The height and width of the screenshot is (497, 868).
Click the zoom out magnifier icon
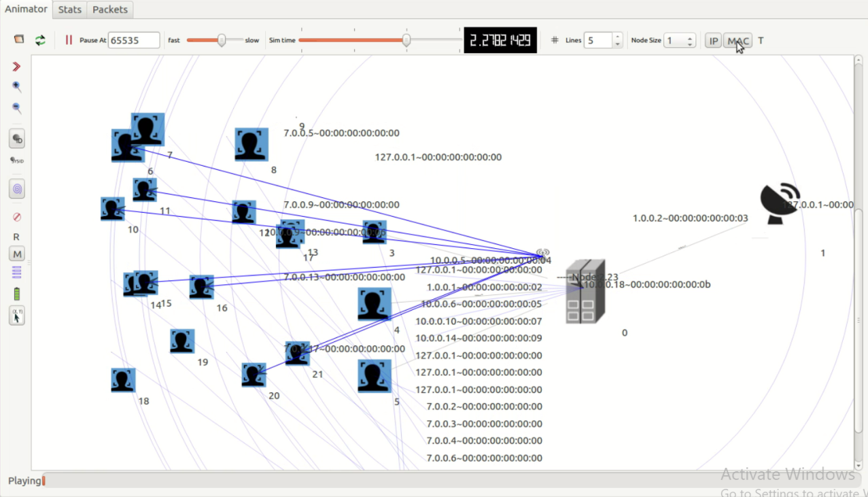coord(17,108)
